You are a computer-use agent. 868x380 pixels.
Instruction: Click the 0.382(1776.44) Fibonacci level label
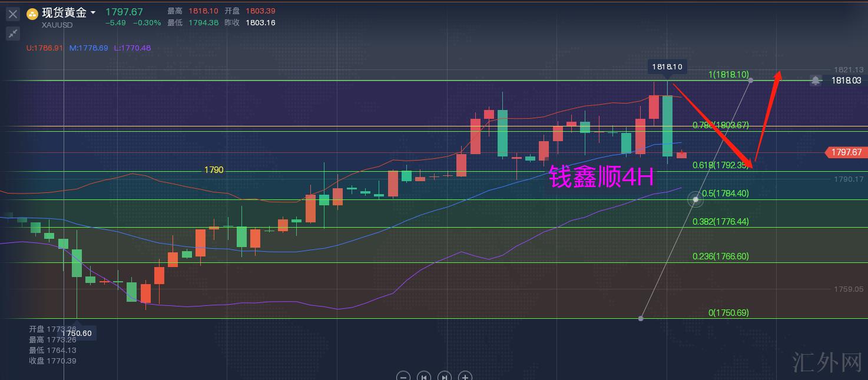[720, 222]
